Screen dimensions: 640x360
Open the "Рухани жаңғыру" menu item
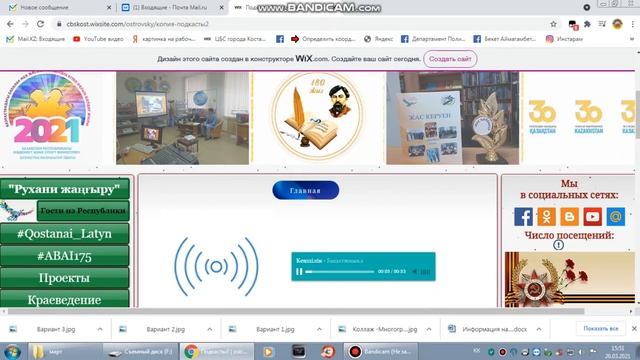coord(64,189)
